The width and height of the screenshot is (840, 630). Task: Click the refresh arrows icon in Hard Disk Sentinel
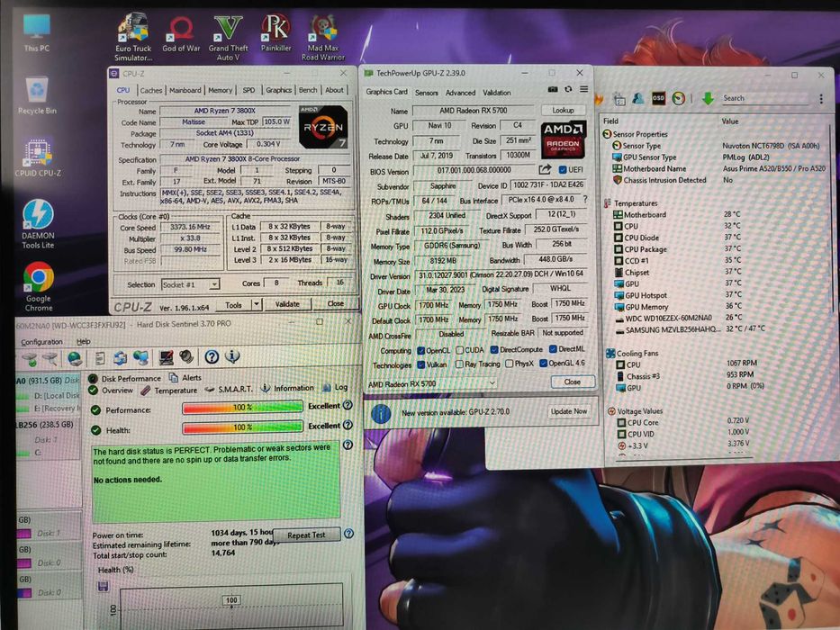click(120, 358)
